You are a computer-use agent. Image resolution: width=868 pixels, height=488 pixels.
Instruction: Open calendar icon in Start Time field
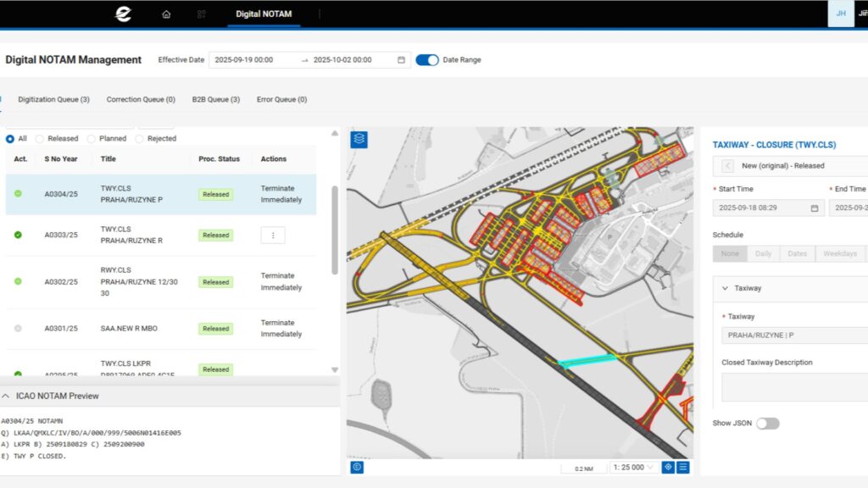pyautogui.click(x=814, y=208)
